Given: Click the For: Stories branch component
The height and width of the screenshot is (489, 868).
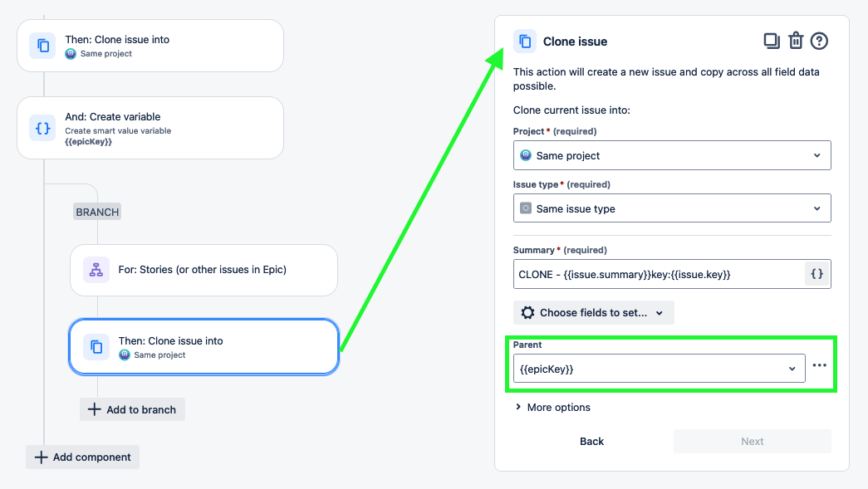Looking at the screenshot, I should (x=204, y=270).
